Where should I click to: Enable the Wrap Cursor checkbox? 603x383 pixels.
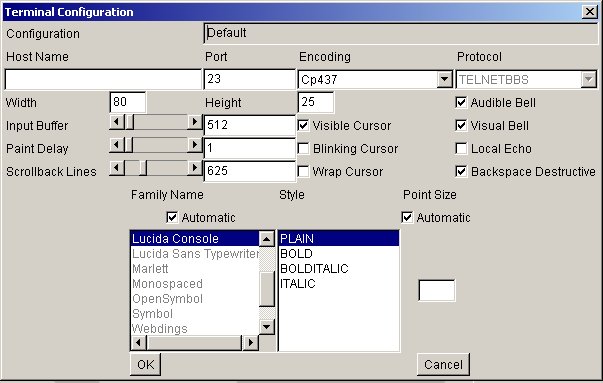(x=303, y=171)
